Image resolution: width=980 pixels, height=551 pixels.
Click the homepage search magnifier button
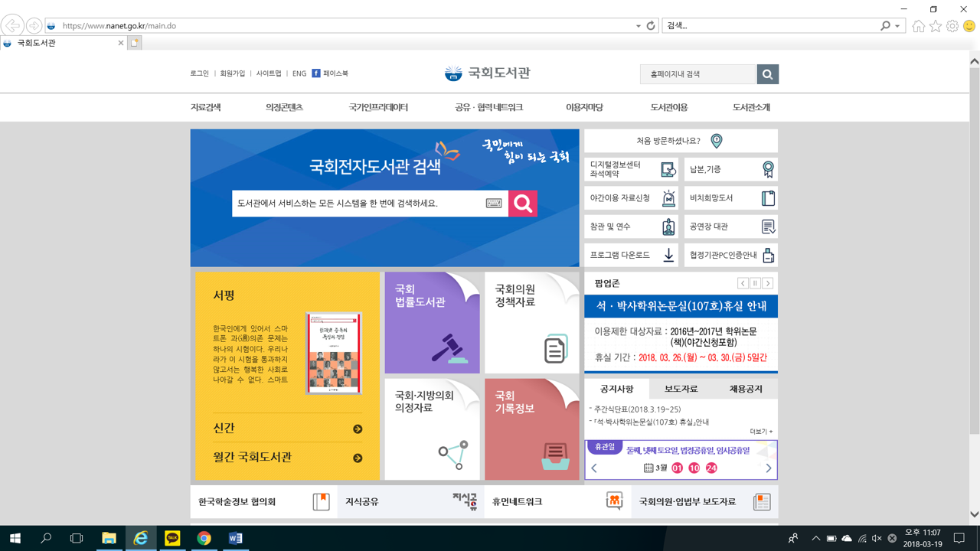(x=767, y=74)
